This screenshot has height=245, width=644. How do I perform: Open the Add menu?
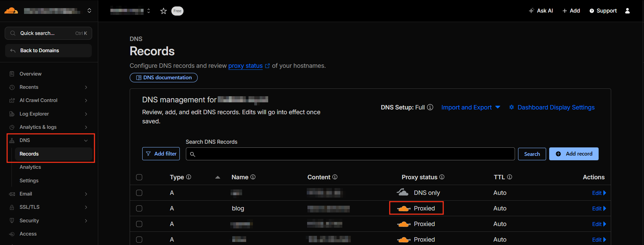coord(571,11)
